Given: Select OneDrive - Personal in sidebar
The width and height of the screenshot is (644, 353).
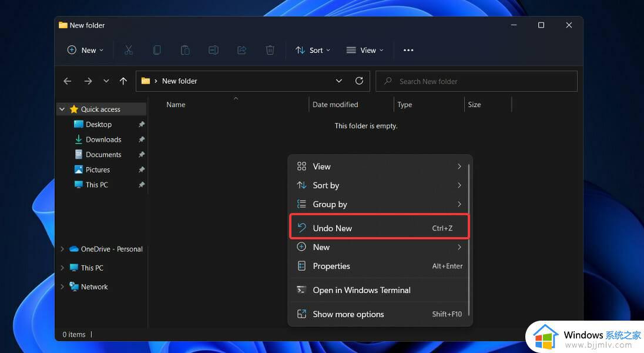Looking at the screenshot, I should point(111,249).
